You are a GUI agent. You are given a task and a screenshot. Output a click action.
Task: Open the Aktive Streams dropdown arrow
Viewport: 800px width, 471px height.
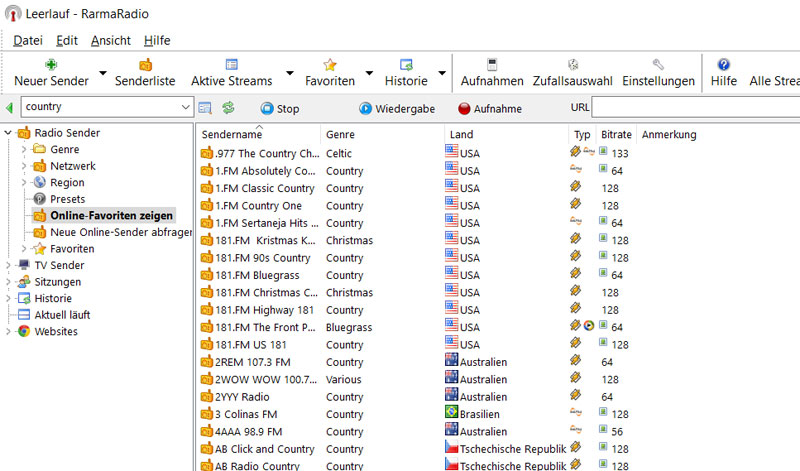tap(290, 73)
